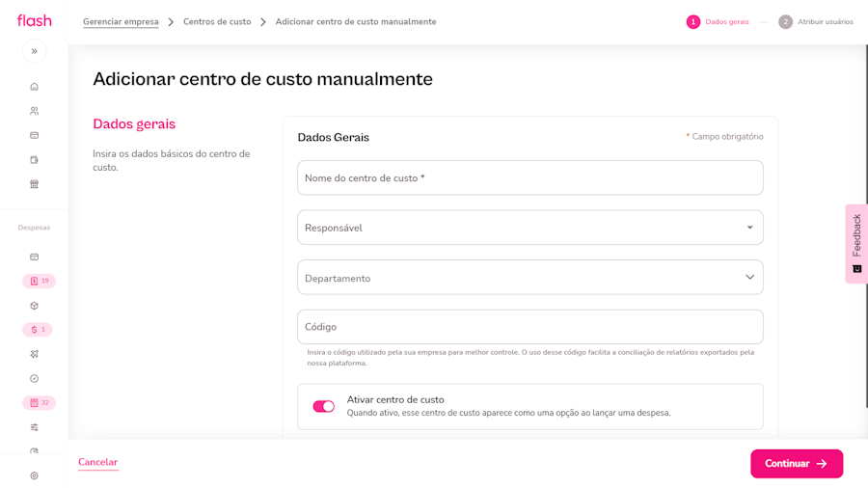The width and height of the screenshot is (868, 488).
Task: Click the Despesas section label
Action: click(34, 228)
